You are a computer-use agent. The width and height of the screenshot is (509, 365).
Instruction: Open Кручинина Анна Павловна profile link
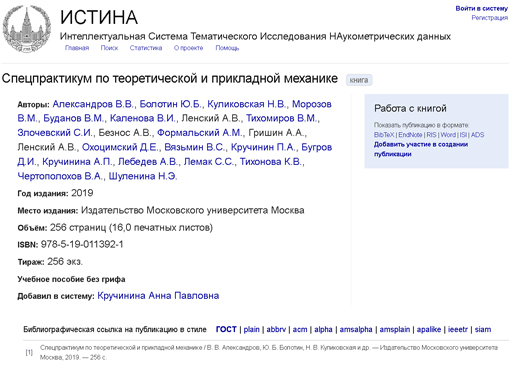pyautogui.click(x=158, y=296)
